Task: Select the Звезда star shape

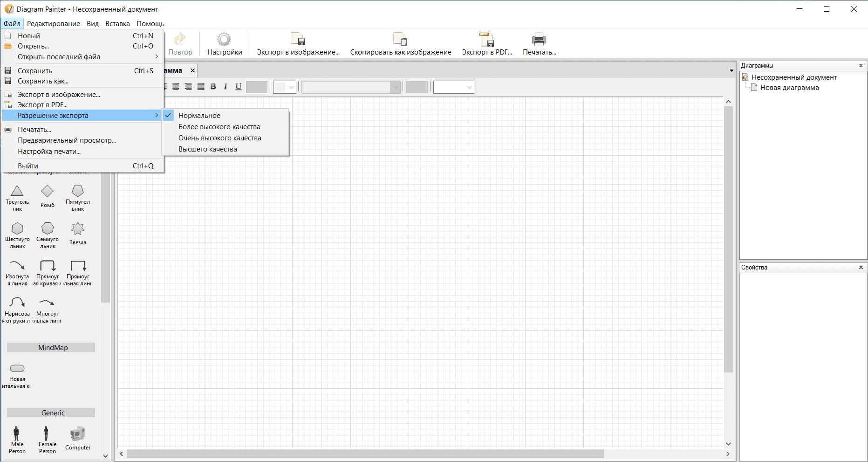Action: click(78, 233)
